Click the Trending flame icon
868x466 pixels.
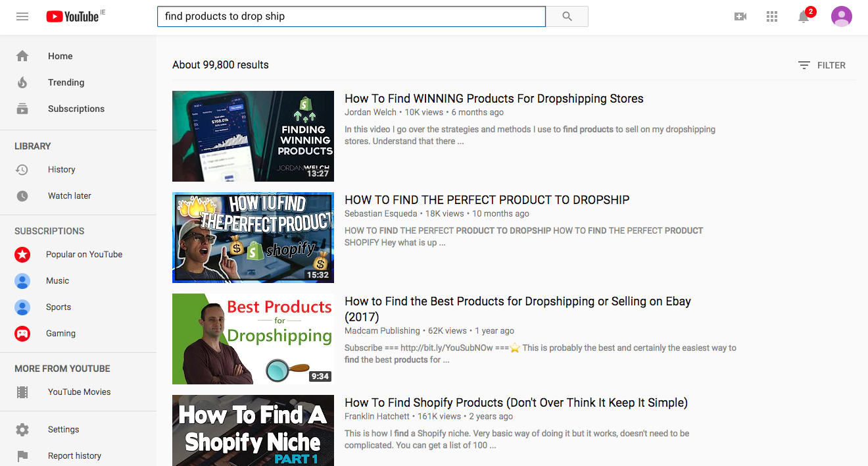click(22, 82)
